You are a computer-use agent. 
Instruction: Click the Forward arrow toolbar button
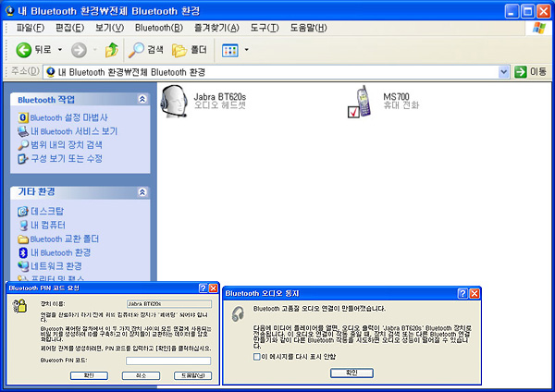tap(79, 50)
